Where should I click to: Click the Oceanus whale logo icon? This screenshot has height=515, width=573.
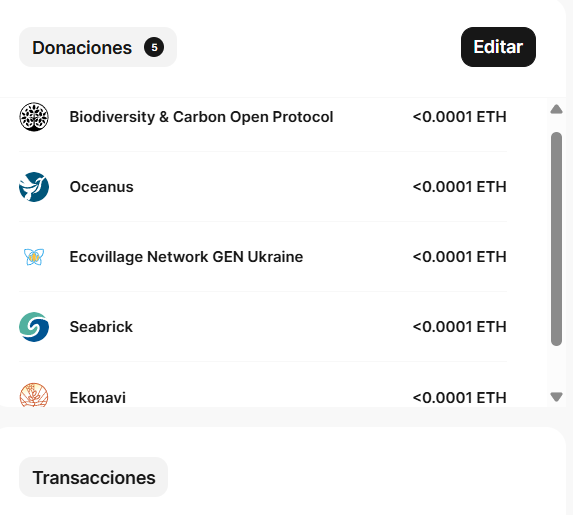[34, 187]
